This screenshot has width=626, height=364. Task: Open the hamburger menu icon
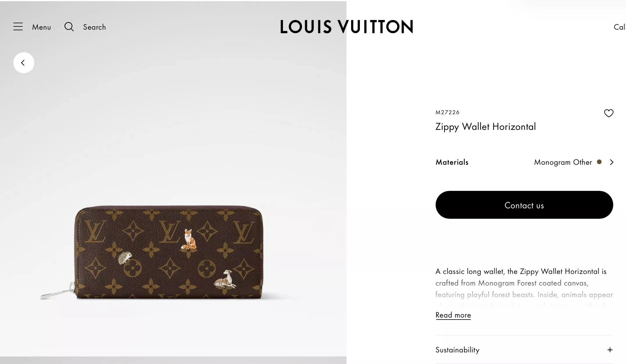click(x=18, y=27)
